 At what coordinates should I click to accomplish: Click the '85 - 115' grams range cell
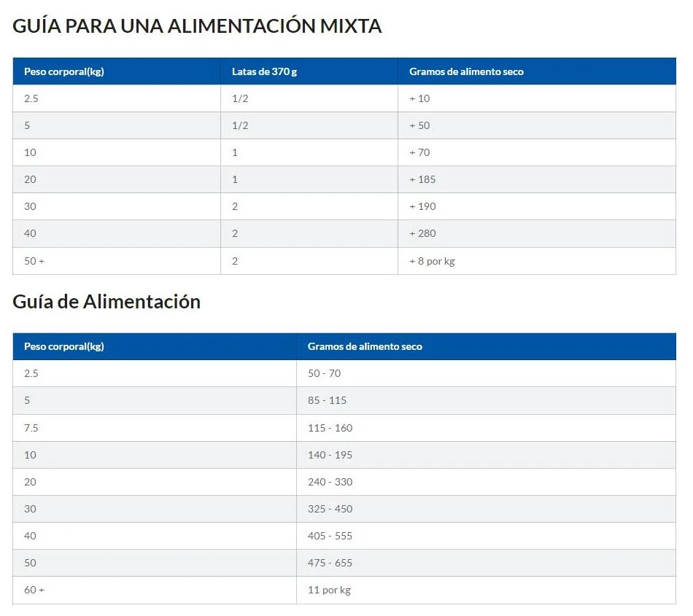pyautogui.click(x=327, y=400)
